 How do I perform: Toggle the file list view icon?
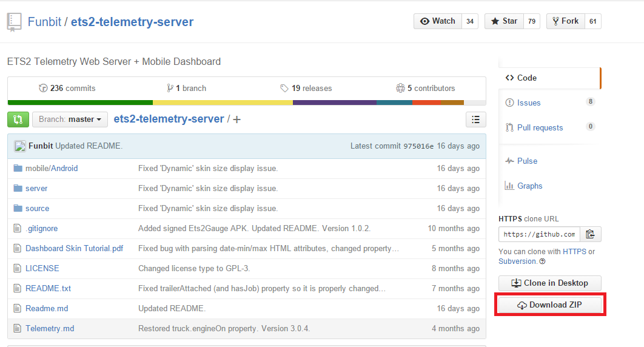[476, 120]
